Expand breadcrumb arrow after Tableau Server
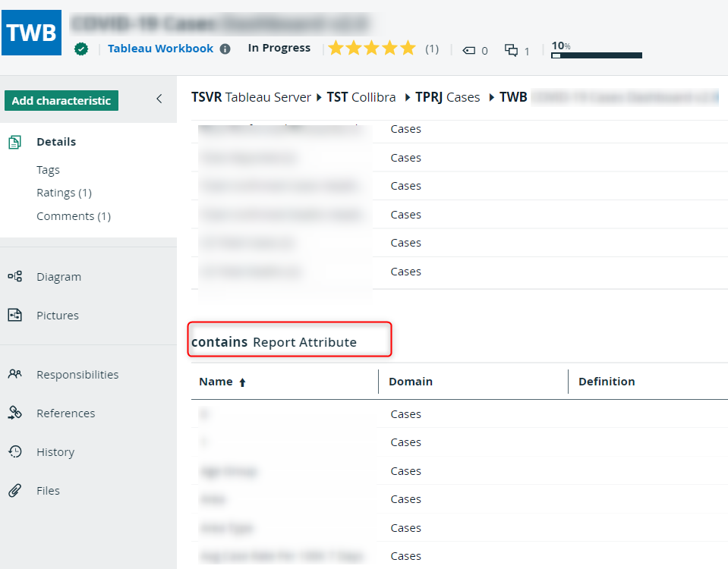This screenshot has height=569, width=728. (x=319, y=97)
